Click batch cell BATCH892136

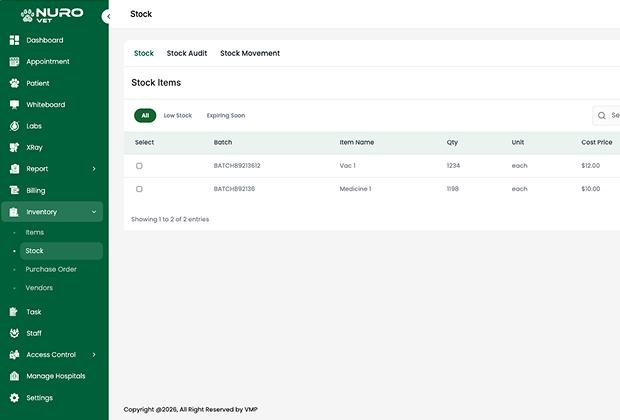tap(234, 189)
